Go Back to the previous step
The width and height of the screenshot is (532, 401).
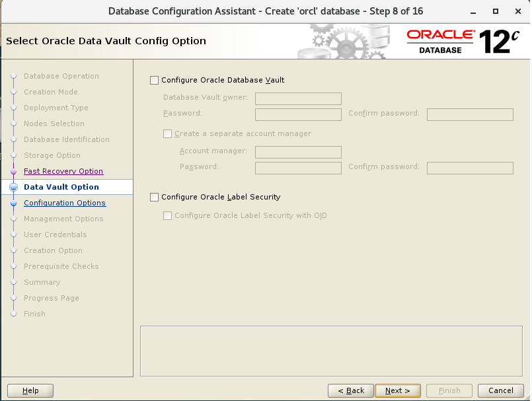[x=351, y=390]
